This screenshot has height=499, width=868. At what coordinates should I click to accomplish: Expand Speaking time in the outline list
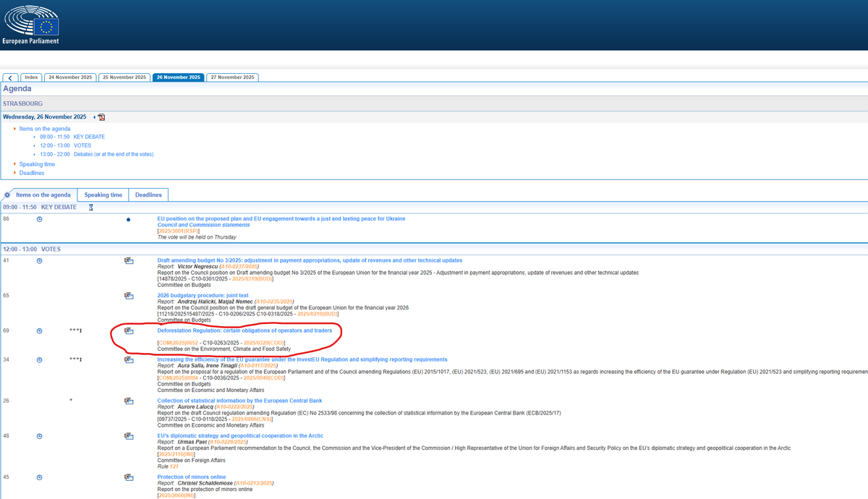(37, 164)
